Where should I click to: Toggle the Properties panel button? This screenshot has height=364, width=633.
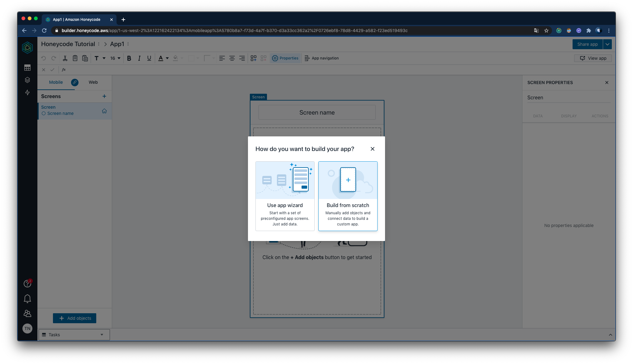pyautogui.click(x=285, y=58)
